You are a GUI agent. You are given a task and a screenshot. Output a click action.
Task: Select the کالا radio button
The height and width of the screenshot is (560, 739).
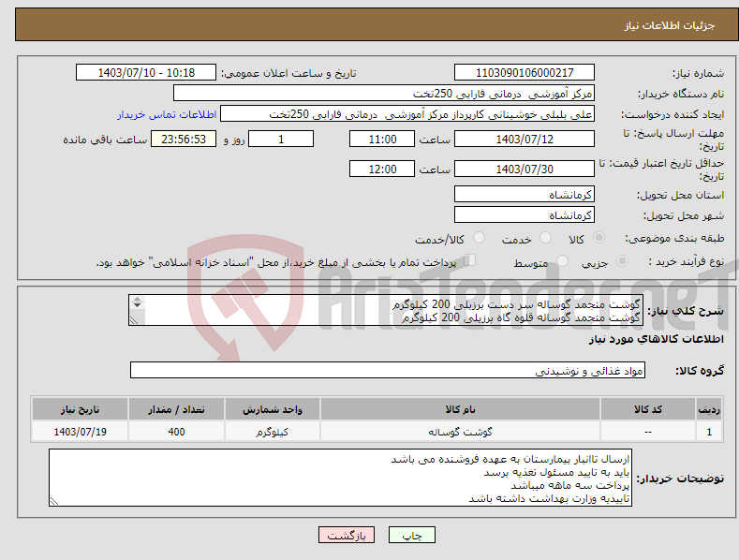tap(599, 238)
